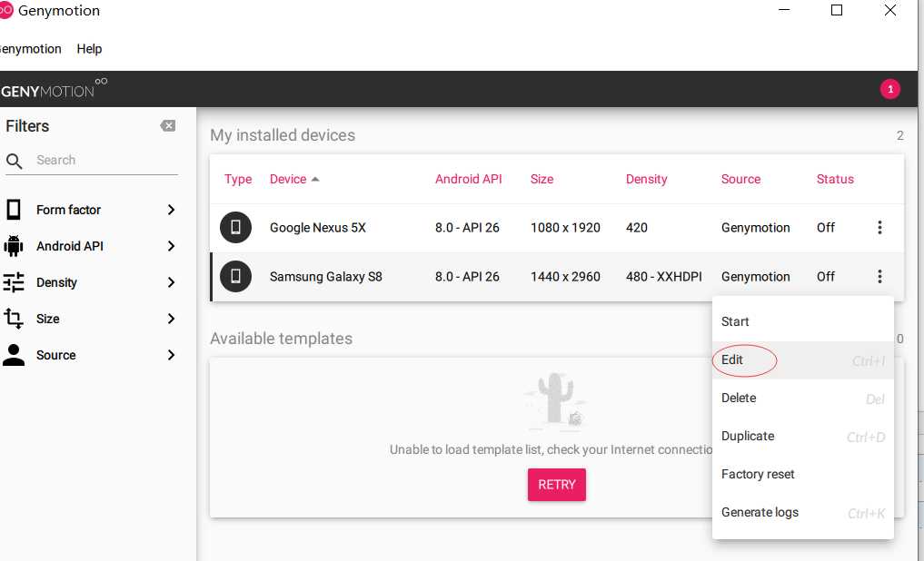Click the Google Nexus 5X device icon

pyautogui.click(x=235, y=227)
